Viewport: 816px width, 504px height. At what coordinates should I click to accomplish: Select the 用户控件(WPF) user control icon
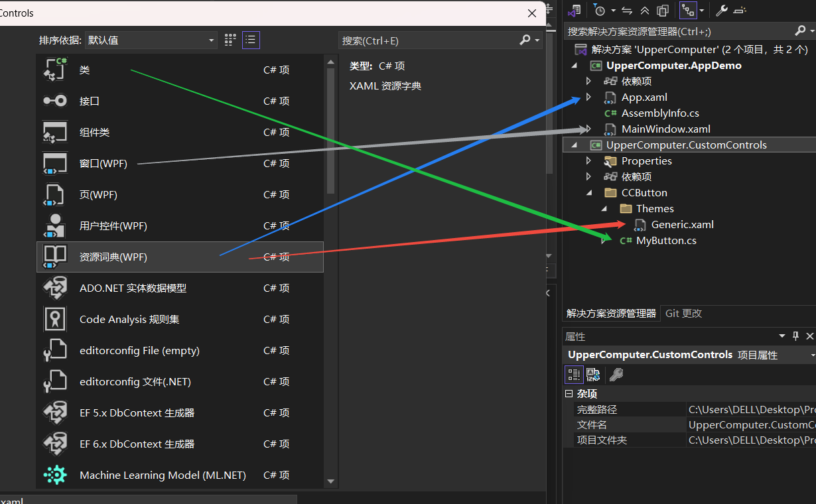click(x=54, y=225)
